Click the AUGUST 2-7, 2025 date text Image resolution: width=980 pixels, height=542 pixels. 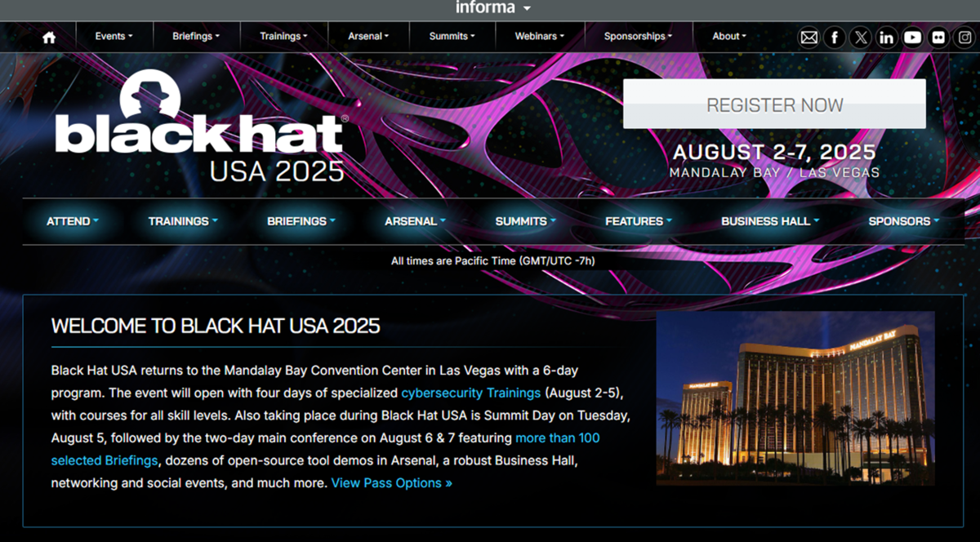(774, 152)
